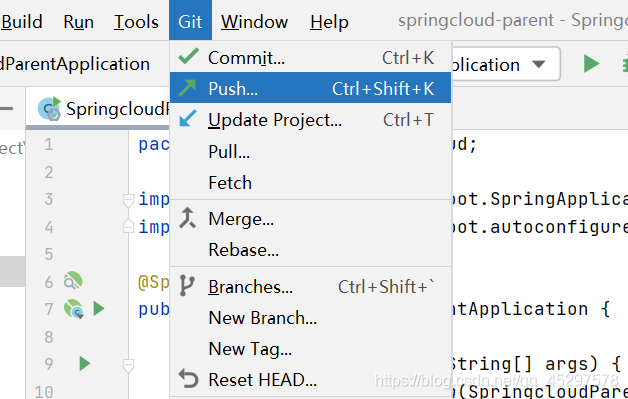
Task: Click the run gutter arrow on line 7
Action: click(99, 308)
